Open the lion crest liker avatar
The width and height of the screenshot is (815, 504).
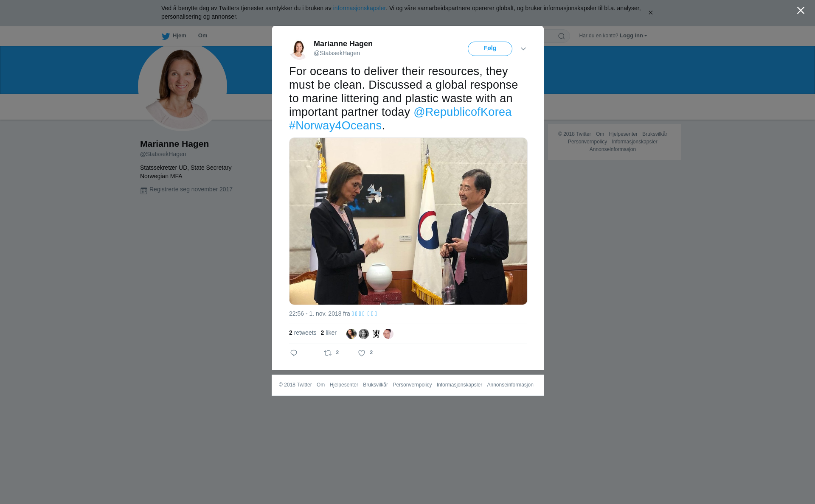376,334
